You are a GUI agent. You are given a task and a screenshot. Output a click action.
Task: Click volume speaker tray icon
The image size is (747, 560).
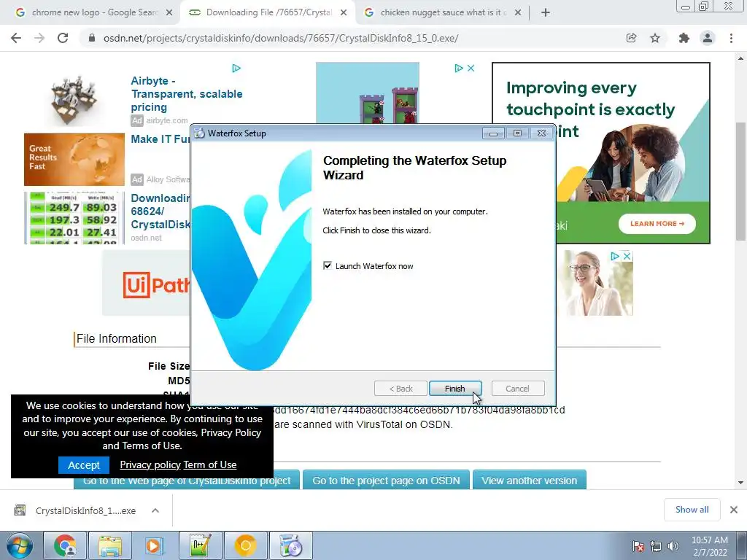[x=673, y=547]
